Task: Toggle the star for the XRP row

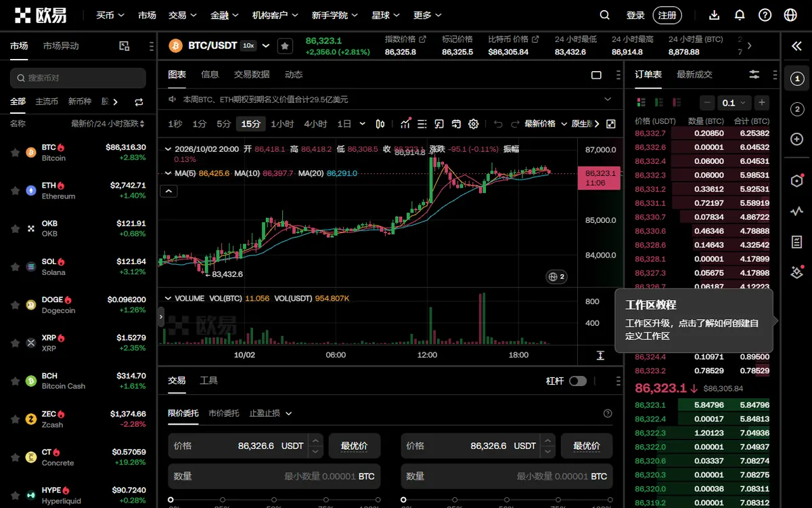Action: pos(15,343)
